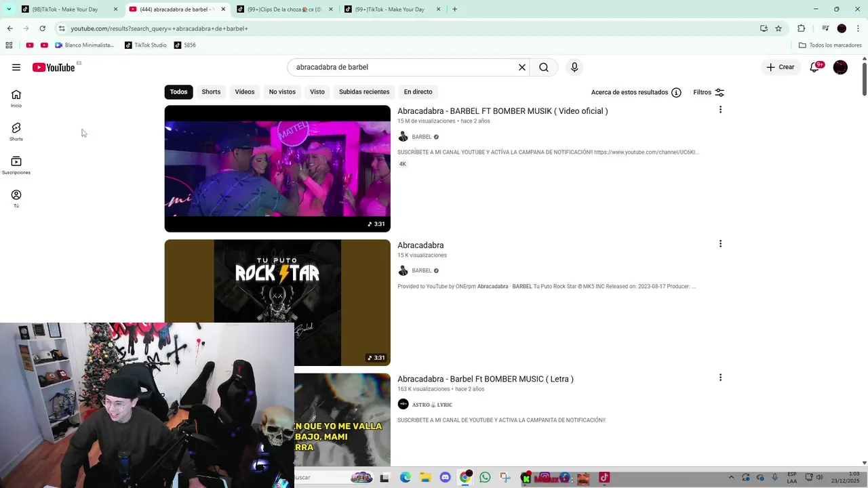The width and height of the screenshot is (868, 488).
Task: Open the browser extensions puzzle icon
Action: [x=801, y=28]
